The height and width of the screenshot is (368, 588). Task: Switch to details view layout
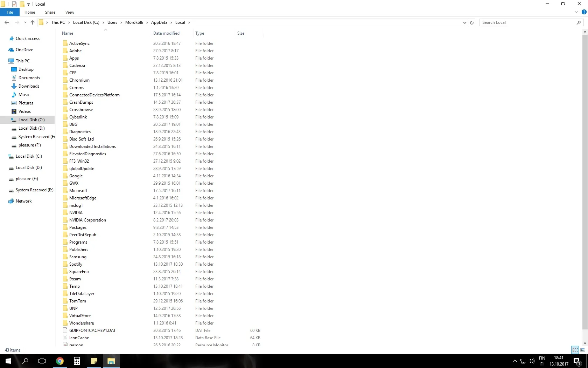[x=575, y=350]
